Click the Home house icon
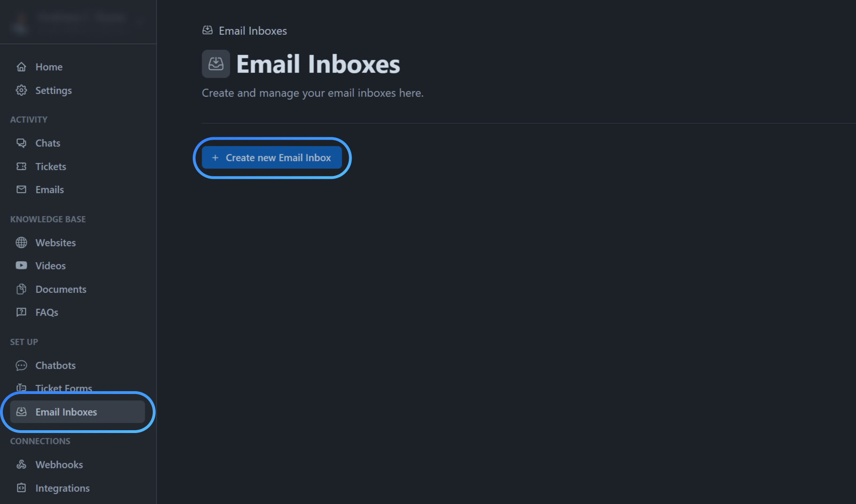856x504 pixels. click(x=22, y=67)
